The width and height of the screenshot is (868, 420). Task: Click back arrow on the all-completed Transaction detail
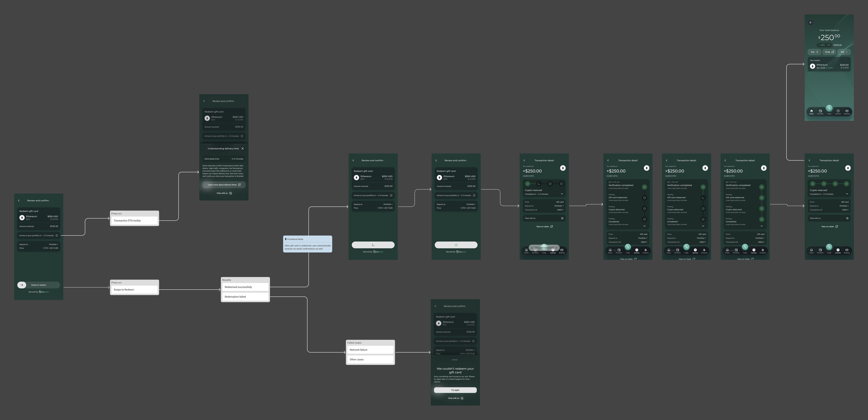tap(809, 161)
